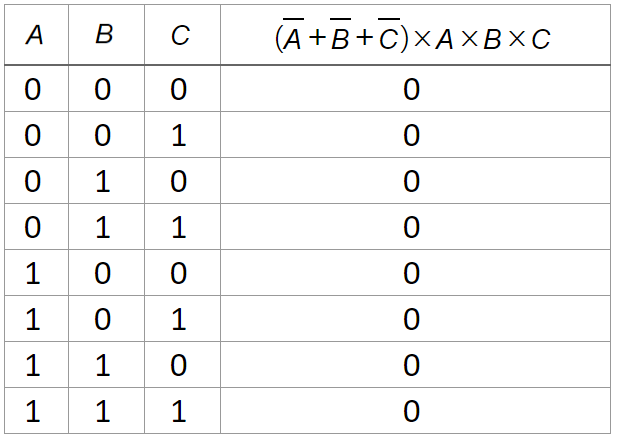Select the result cell for inputs 0 0 1

(411, 136)
